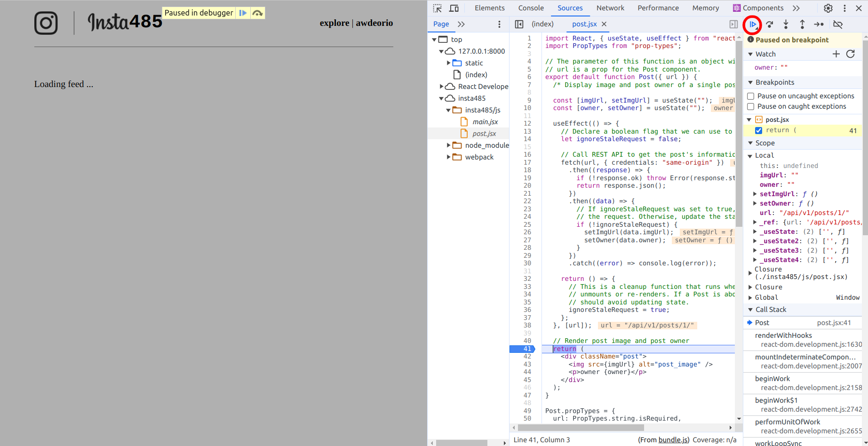Enable Pause on caught exceptions
The height and width of the screenshot is (446, 868).
coord(751,106)
